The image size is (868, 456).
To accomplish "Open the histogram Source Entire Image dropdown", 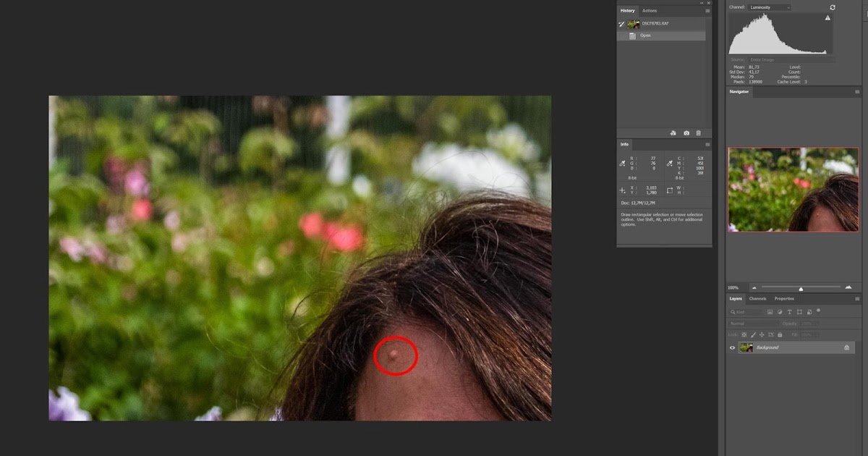I will [791, 59].
